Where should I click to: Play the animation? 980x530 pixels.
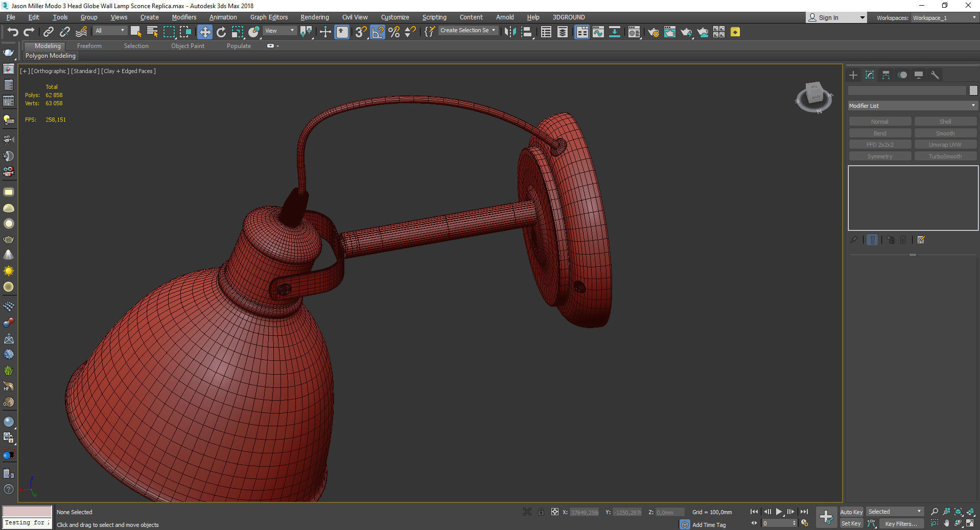tap(779, 512)
